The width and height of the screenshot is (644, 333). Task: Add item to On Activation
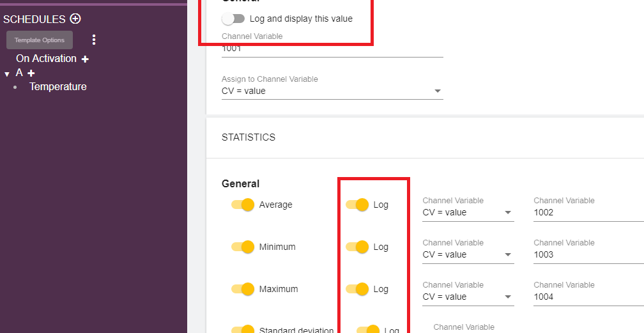coord(86,59)
